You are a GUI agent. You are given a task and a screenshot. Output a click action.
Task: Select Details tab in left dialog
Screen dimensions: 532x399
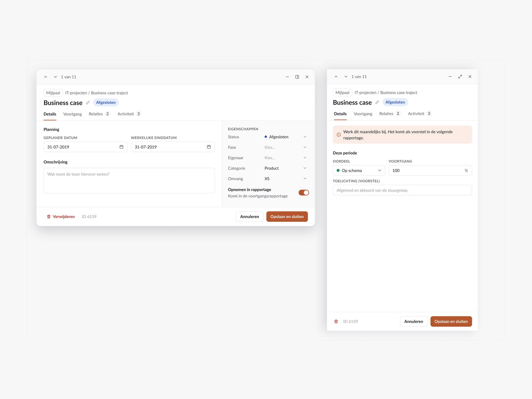point(50,114)
